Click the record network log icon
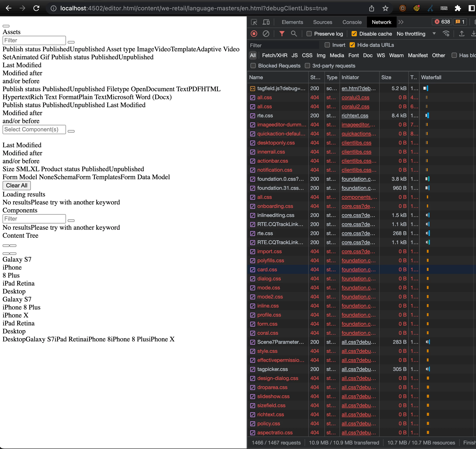 tap(254, 34)
